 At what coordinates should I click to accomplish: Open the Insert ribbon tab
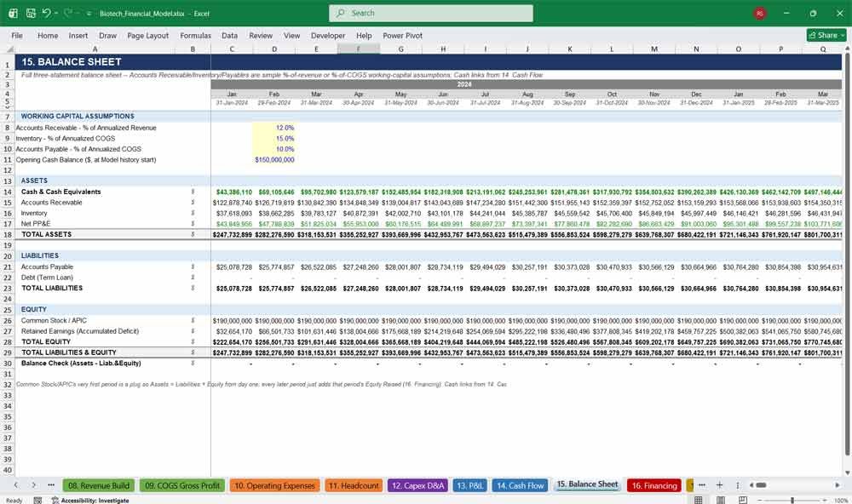[78, 35]
